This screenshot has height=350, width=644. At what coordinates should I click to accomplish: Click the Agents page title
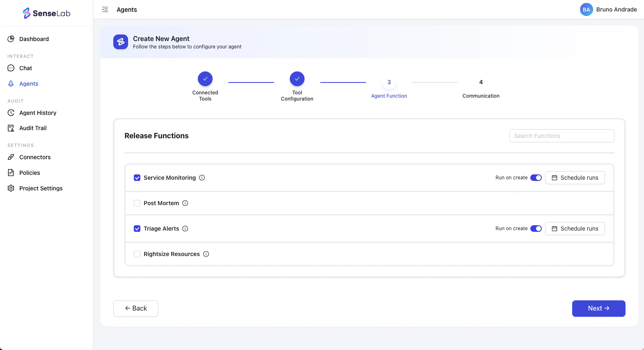(x=127, y=9)
